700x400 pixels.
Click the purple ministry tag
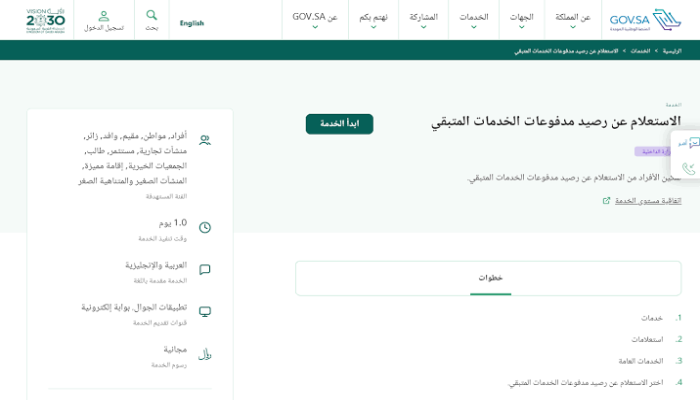point(652,152)
